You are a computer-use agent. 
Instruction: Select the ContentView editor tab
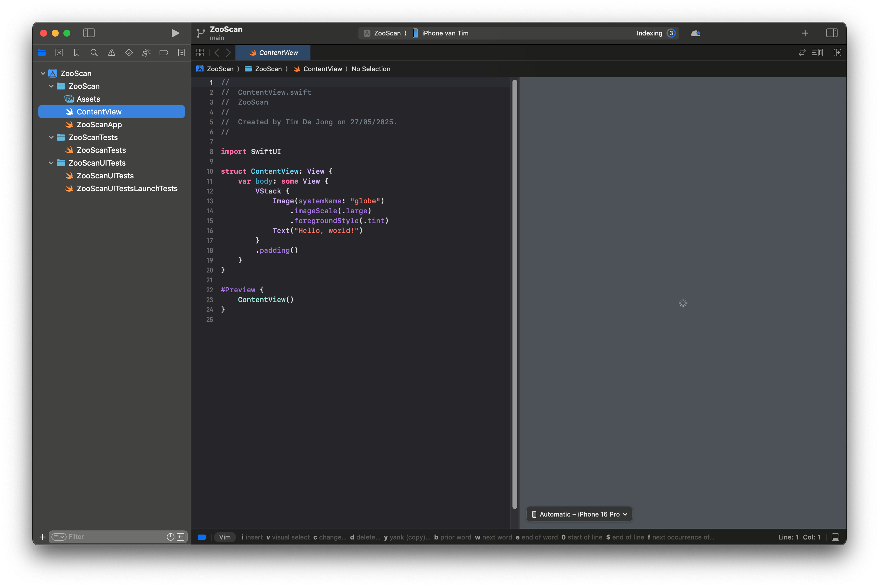273,53
